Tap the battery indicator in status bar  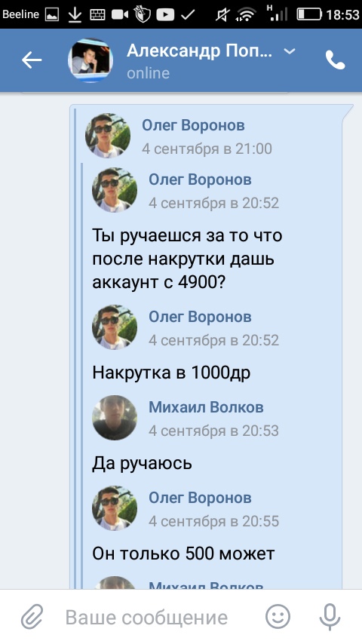308,15
